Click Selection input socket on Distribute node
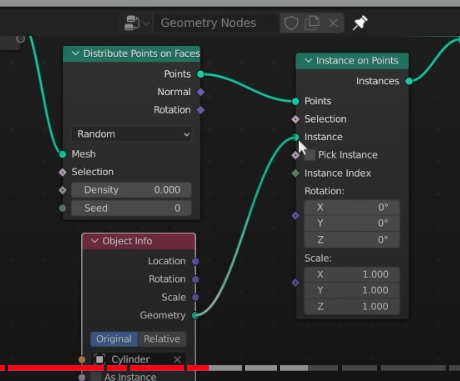 63,172
